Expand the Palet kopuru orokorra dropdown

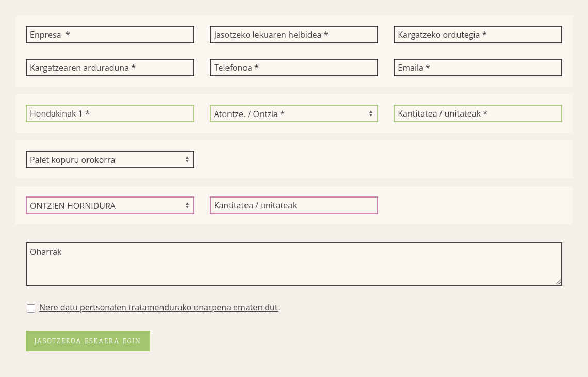(x=110, y=159)
